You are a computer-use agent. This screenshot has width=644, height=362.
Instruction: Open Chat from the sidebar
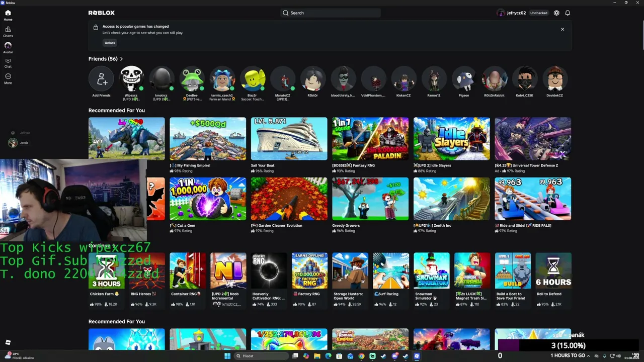click(8, 63)
